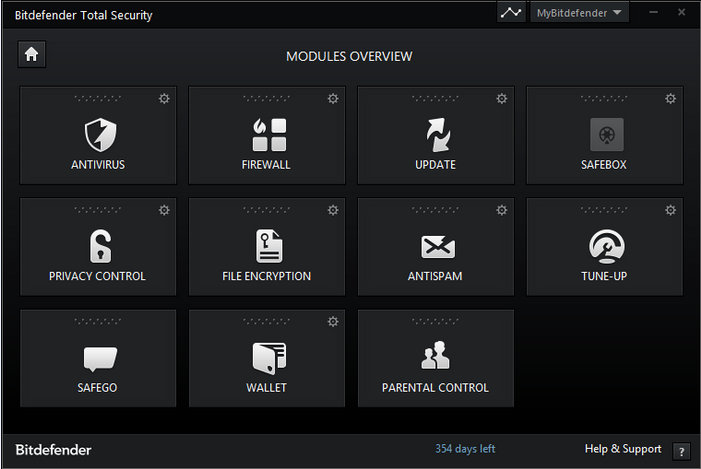Open the File Encryption document icon
This screenshot has height=469, width=701.
[x=269, y=246]
